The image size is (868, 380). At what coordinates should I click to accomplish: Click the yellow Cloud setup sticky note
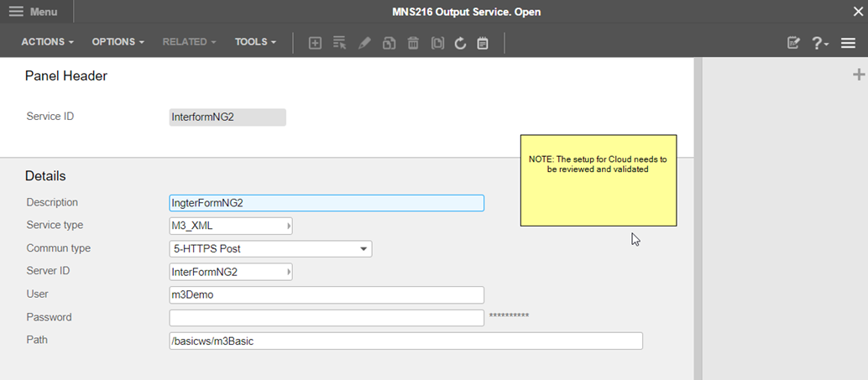598,180
